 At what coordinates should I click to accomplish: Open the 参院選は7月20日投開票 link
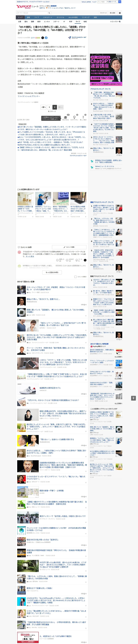tap(108, 161)
